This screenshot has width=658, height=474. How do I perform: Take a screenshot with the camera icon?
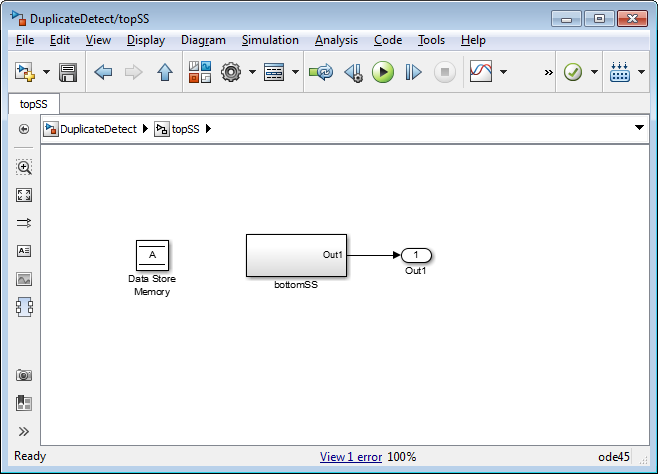24,375
